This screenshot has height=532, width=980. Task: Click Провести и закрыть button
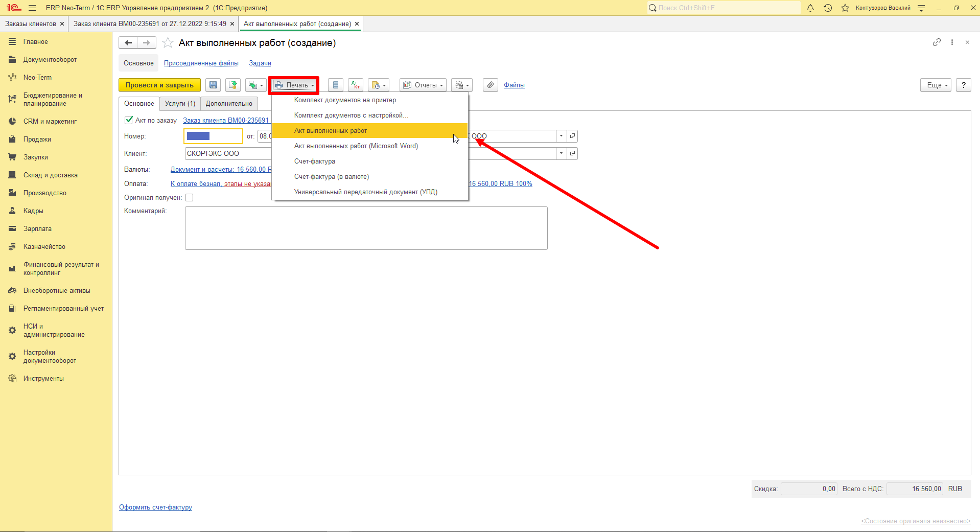(159, 85)
